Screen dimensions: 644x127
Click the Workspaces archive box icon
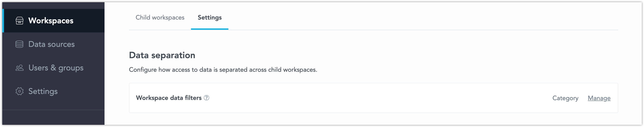pyautogui.click(x=20, y=21)
